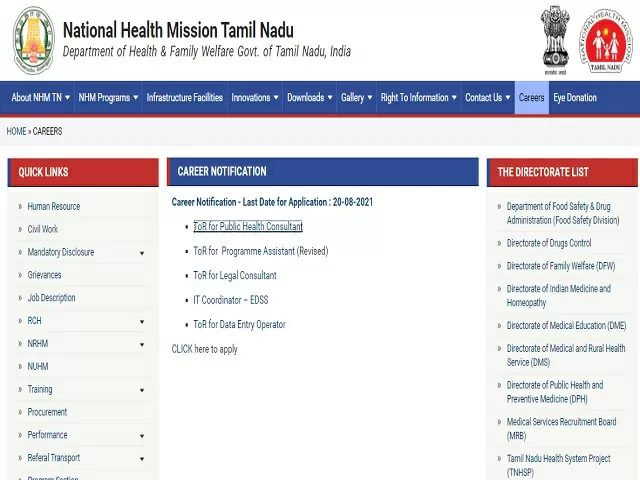Open Grievances quick link
640x480 pixels.
(44, 275)
